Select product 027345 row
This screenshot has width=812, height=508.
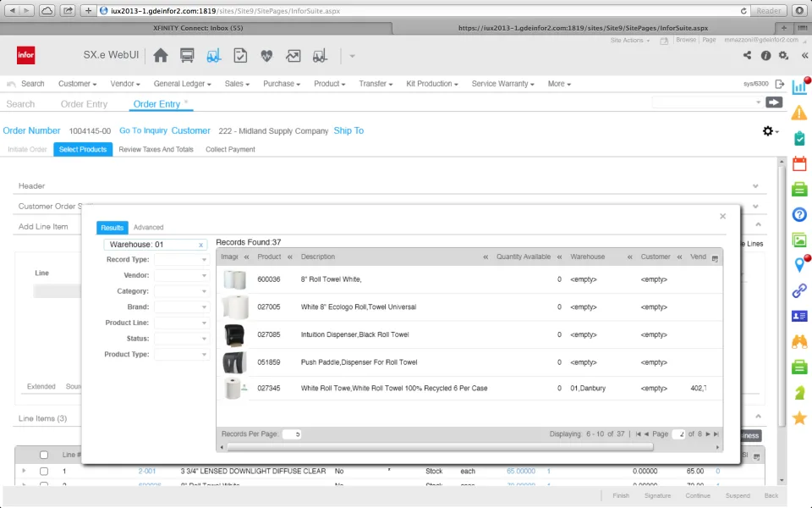click(469, 388)
